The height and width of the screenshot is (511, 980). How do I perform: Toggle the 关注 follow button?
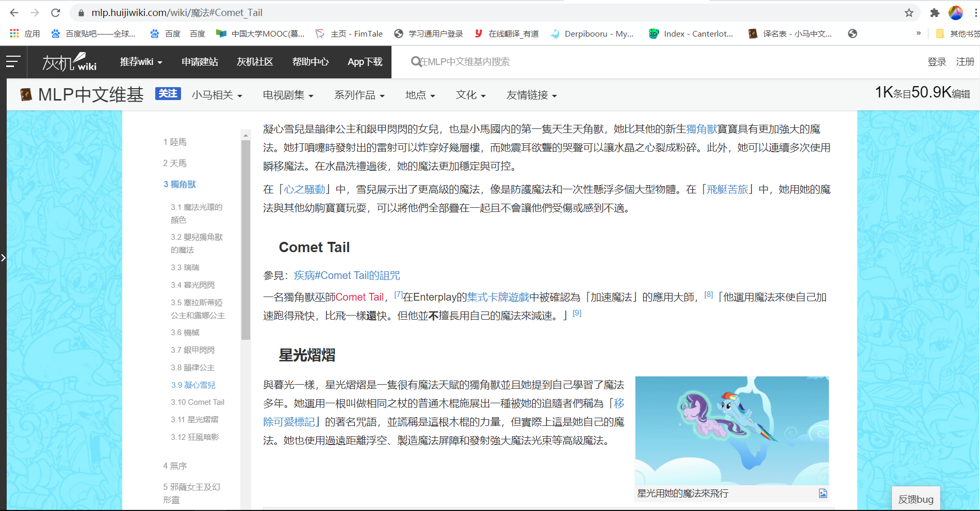click(168, 93)
